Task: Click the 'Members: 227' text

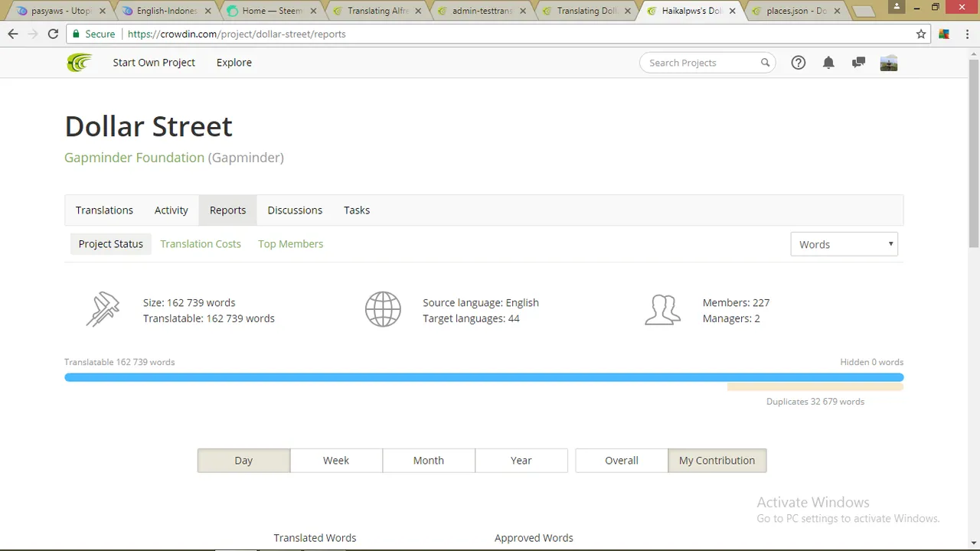Action: point(736,303)
